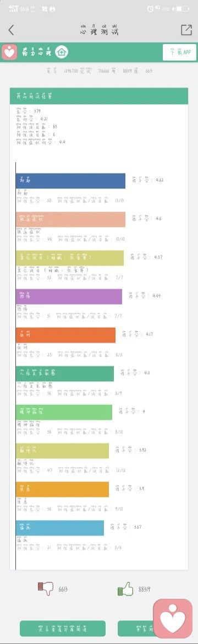
Task: Select the blue bar with factor score 4.62
Action: coord(70,181)
